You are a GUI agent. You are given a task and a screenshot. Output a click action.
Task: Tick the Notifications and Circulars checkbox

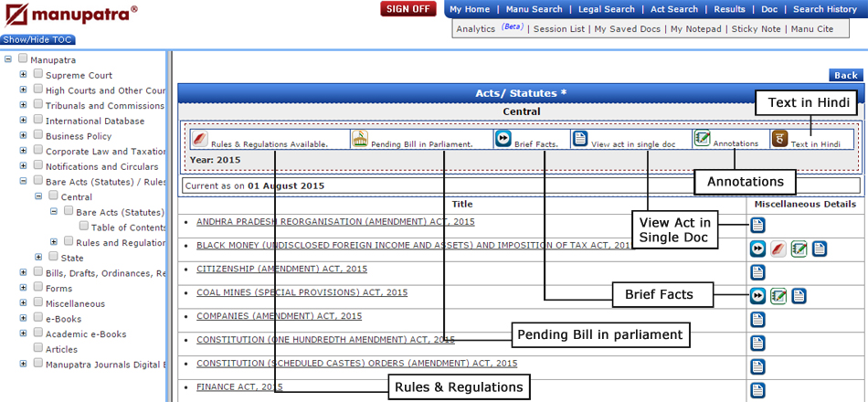point(37,164)
